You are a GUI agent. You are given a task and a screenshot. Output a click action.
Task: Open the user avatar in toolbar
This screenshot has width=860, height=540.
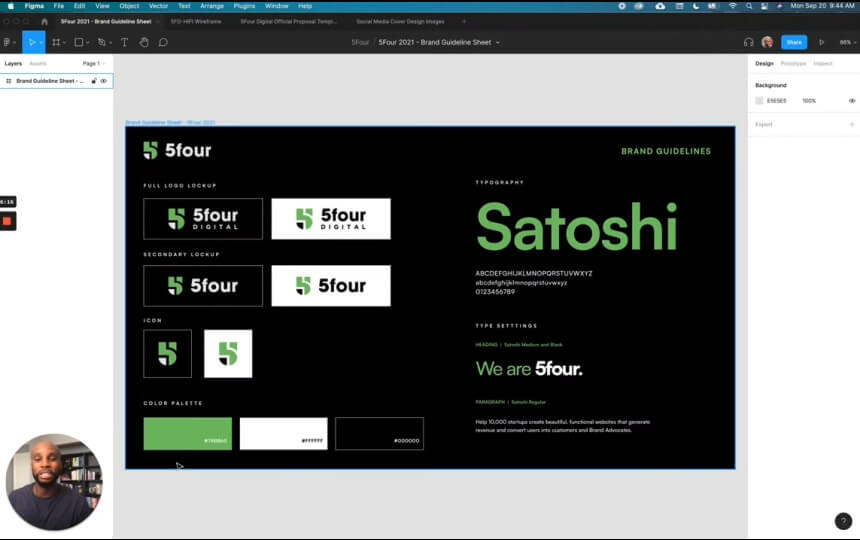click(x=767, y=42)
